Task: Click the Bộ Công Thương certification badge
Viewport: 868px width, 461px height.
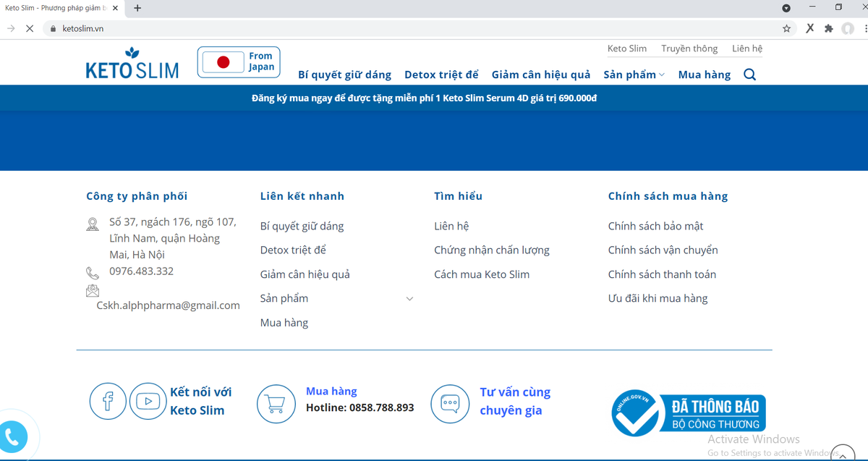Action: (688, 413)
